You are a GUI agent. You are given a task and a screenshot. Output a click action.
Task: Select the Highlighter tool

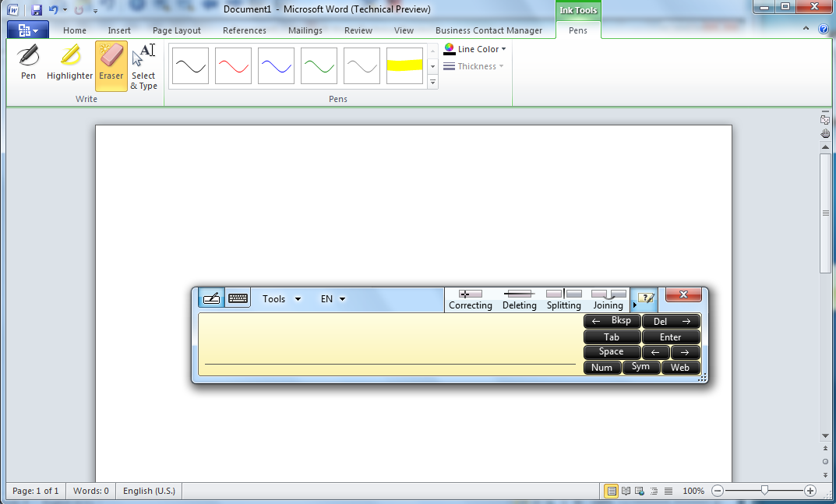[69, 62]
